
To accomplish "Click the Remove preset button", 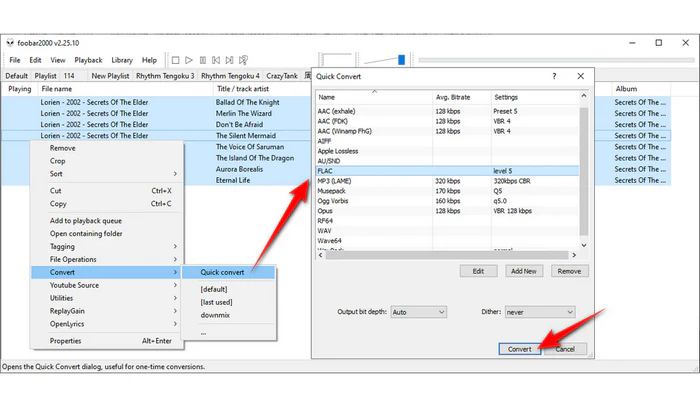I will tap(570, 271).
